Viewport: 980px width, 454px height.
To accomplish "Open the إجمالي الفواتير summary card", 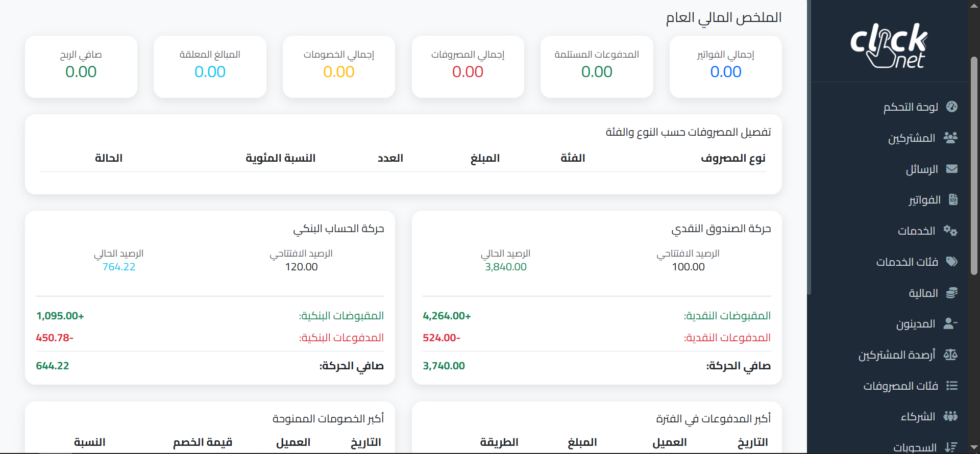I will [x=726, y=66].
